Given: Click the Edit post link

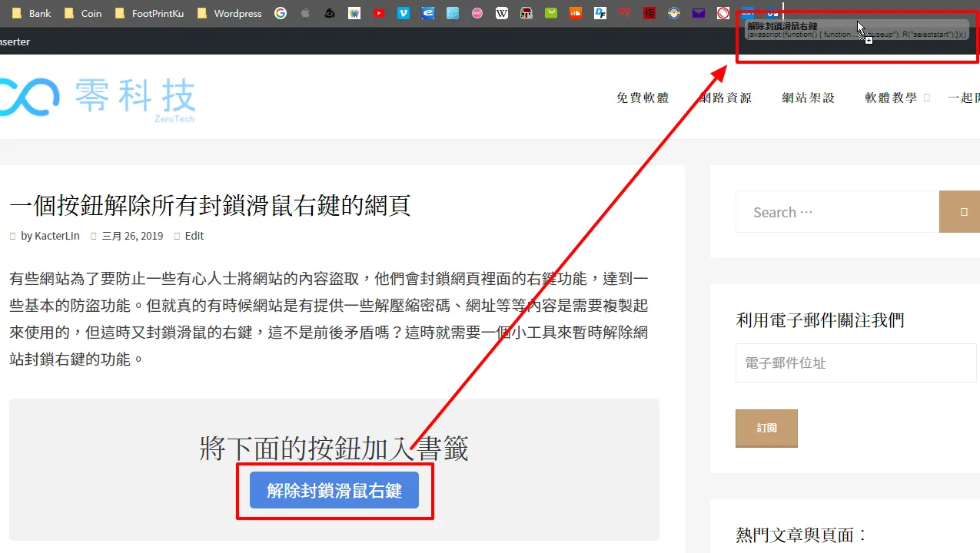Looking at the screenshot, I should pyautogui.click(x=194, y=236).
